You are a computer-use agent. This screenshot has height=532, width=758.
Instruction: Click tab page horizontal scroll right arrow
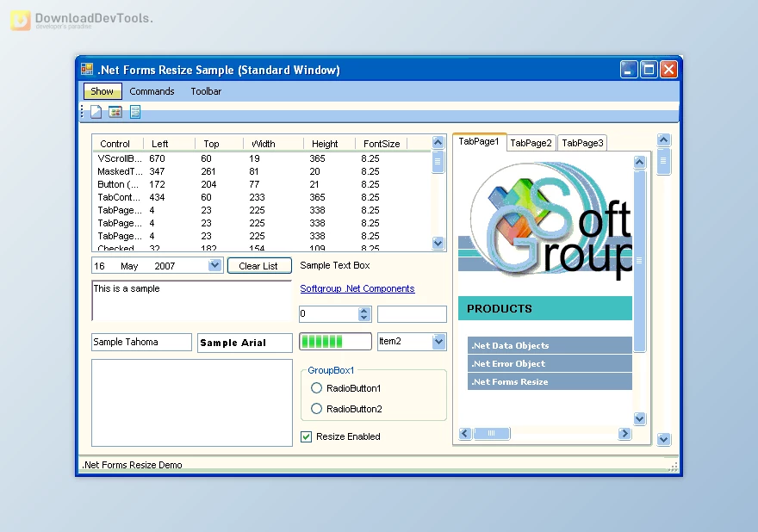[x=624, y=433]
